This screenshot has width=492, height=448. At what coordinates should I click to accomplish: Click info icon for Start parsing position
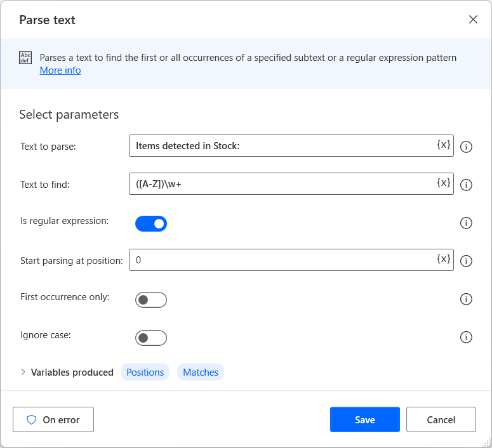[x=466, y=261]
